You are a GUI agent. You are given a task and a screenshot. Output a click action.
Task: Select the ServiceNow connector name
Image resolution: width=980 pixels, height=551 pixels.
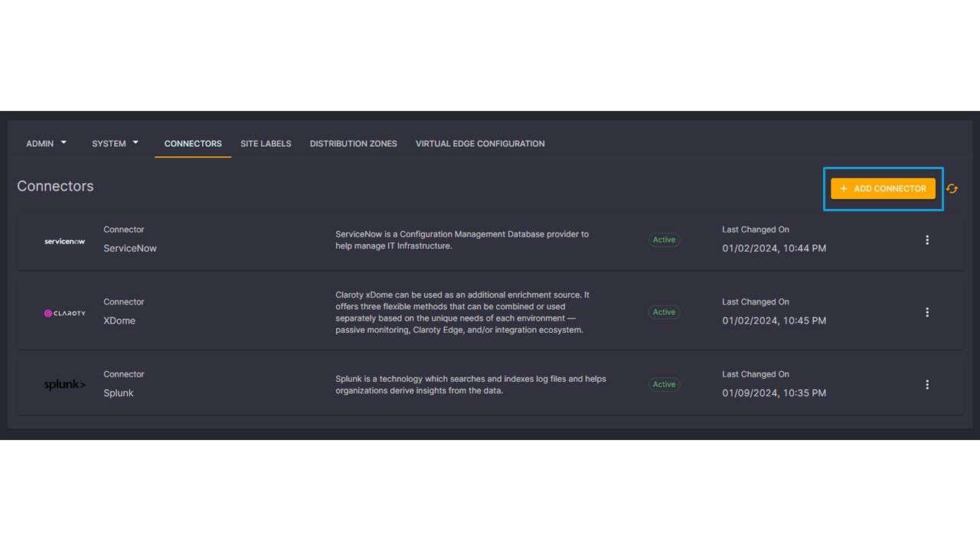[130, 248]
